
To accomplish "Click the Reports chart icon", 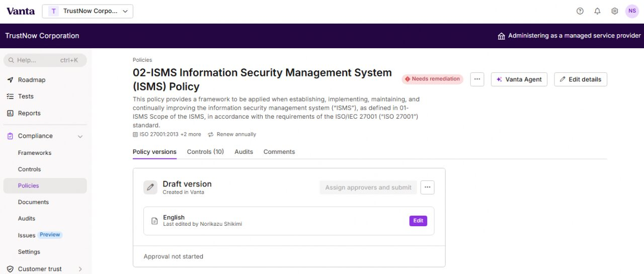I will (x=10, y=114).
